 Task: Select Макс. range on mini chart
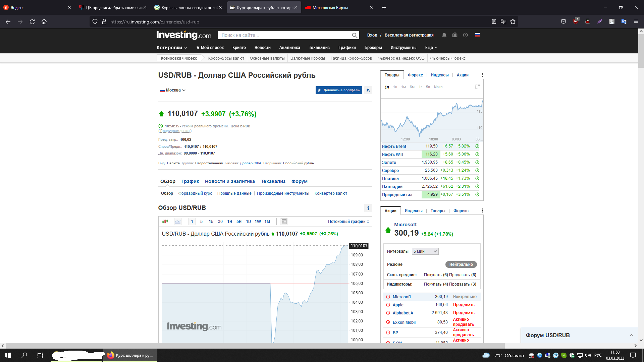pos(438,87)
